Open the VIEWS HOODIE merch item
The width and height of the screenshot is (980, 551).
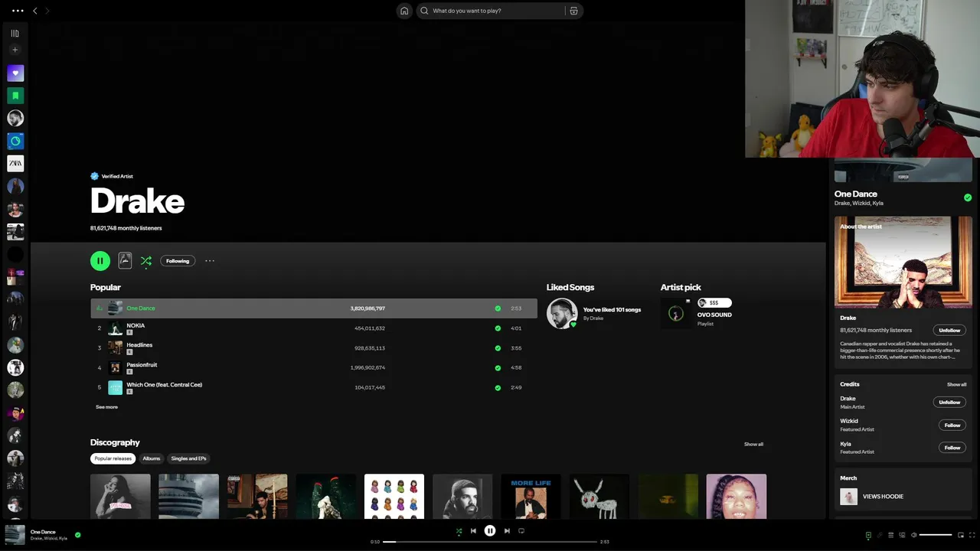coord(883,497)
